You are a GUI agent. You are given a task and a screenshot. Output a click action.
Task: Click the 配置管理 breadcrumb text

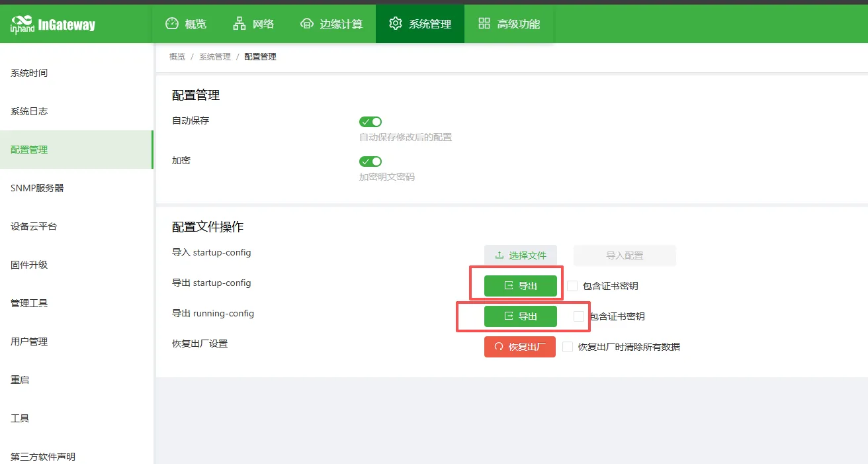coord(260,57)
